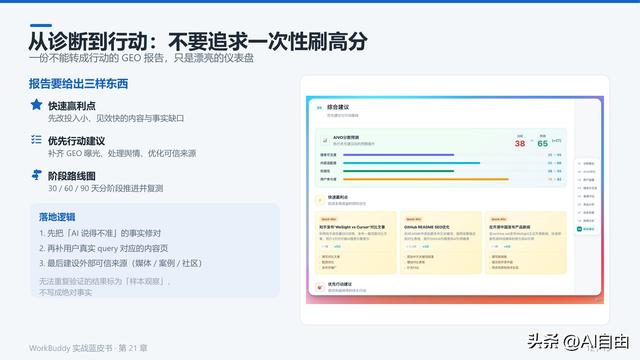Click the 阶段路线图 label
This screenshot has height=360, width=640.
point(72,176)
